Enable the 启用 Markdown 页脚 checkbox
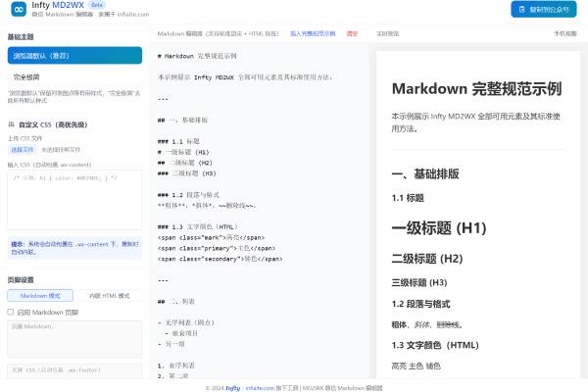Image resolution: width=588 pixels, height=392 pixels. [11, 312]
